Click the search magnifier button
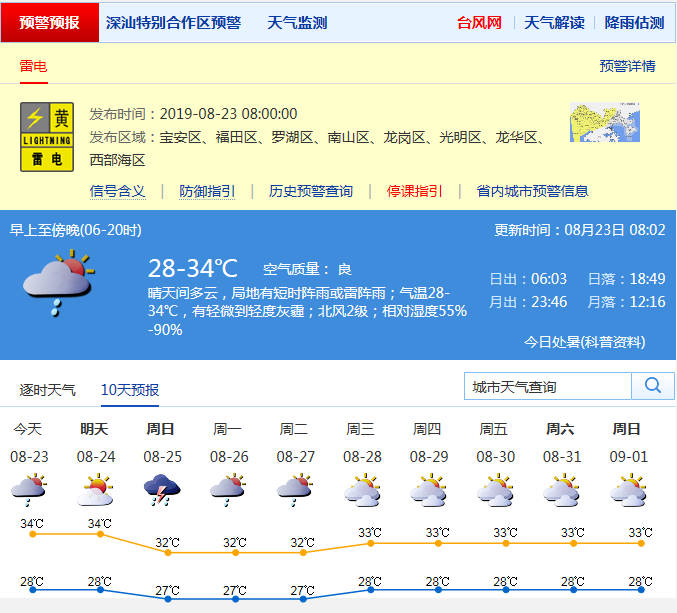 653,386
